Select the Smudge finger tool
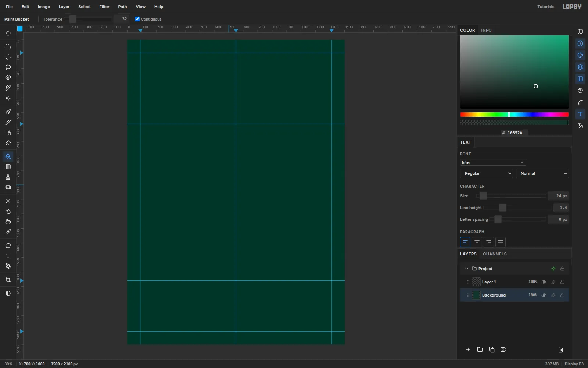588x368 pixels. 8,222
